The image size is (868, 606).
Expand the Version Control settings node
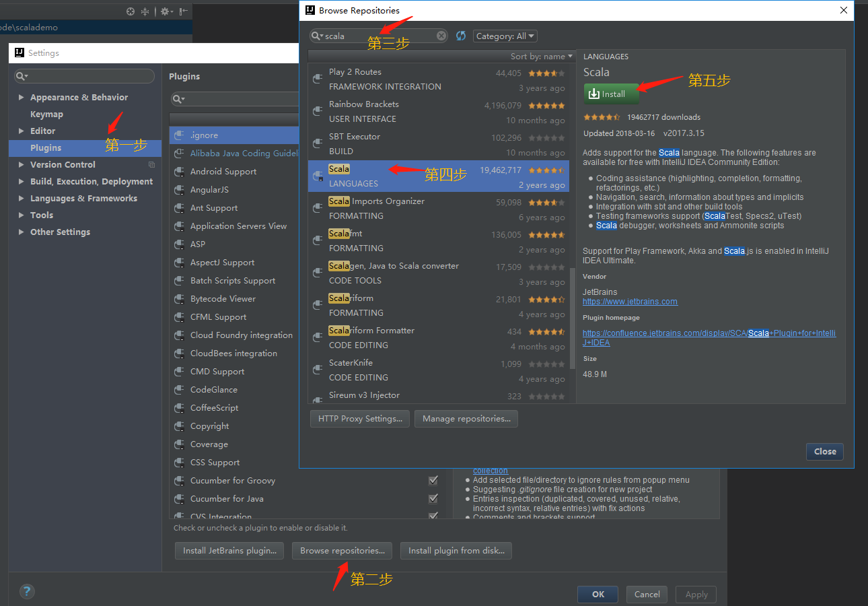point(22,164)
